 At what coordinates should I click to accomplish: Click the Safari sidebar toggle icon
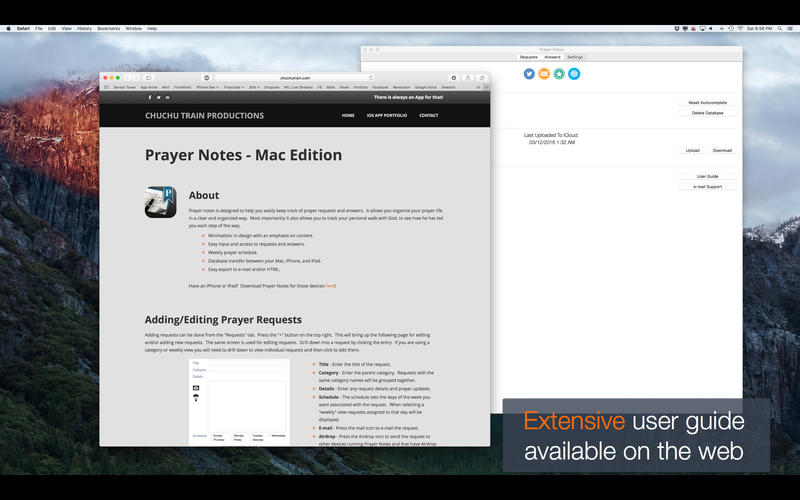coord(148,77)
